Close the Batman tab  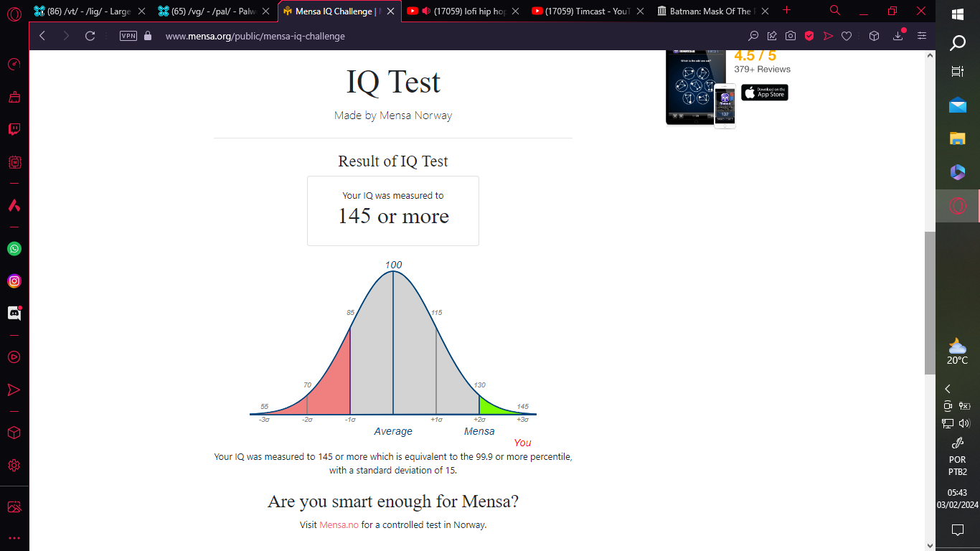coord(765,11)
